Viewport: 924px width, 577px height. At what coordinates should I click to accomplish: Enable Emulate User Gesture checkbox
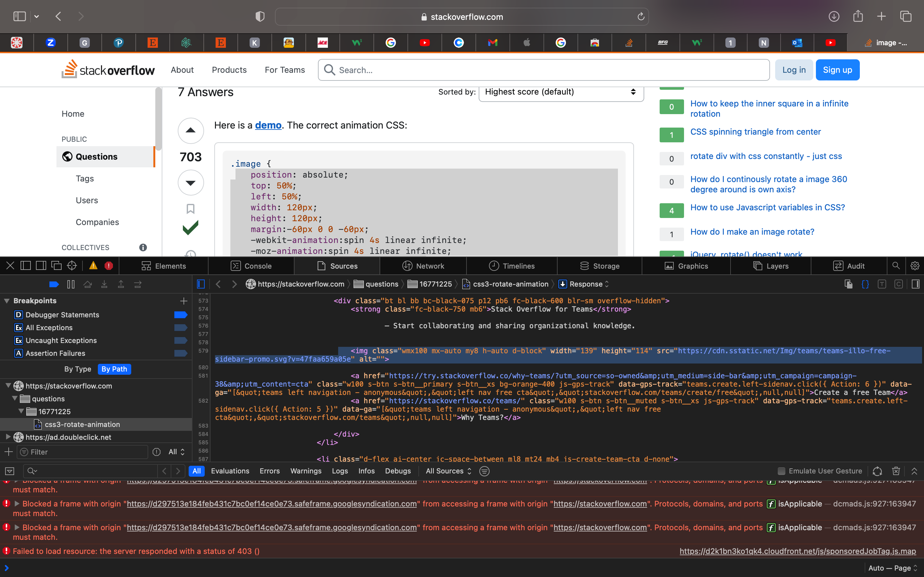tap(781, 471)
